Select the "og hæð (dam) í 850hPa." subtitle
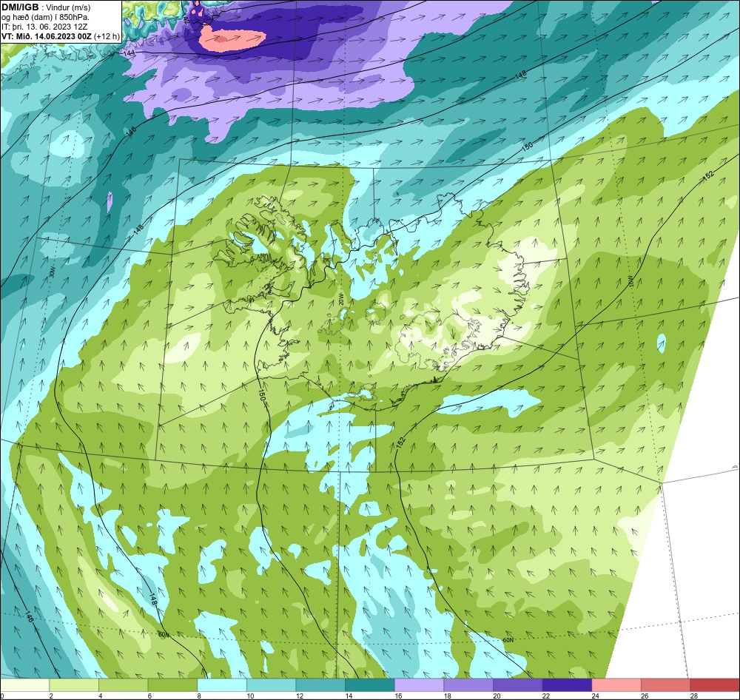Image resolution: width=740 pixels, height=700 pixels. (x=45, y=18)
